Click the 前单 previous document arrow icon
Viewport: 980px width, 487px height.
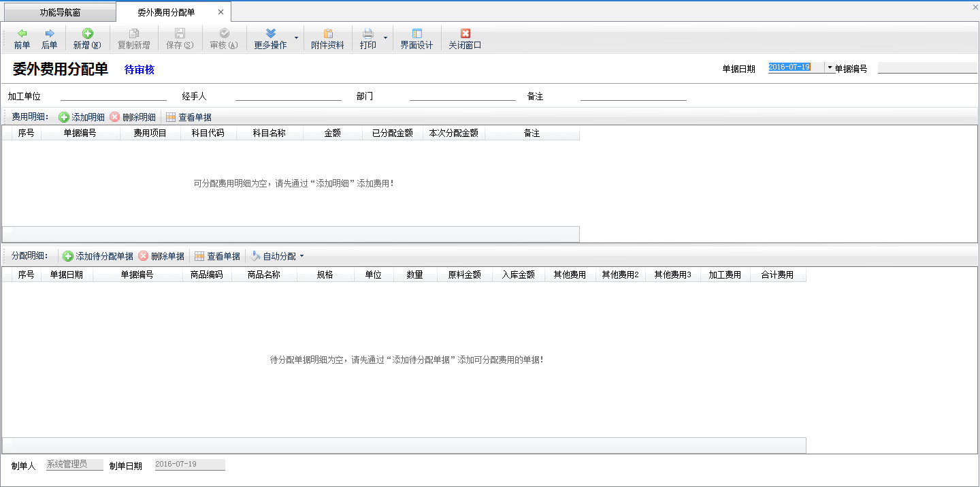[x=22, y=33]
